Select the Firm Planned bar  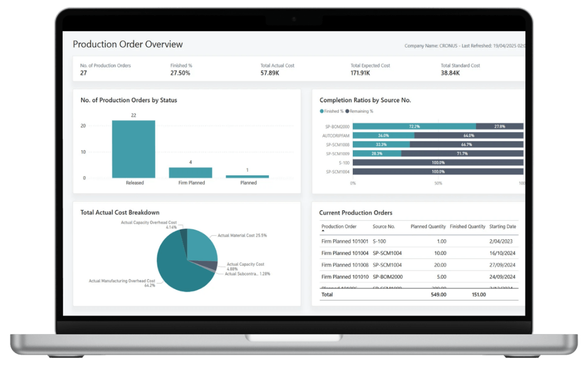point(191,173)
